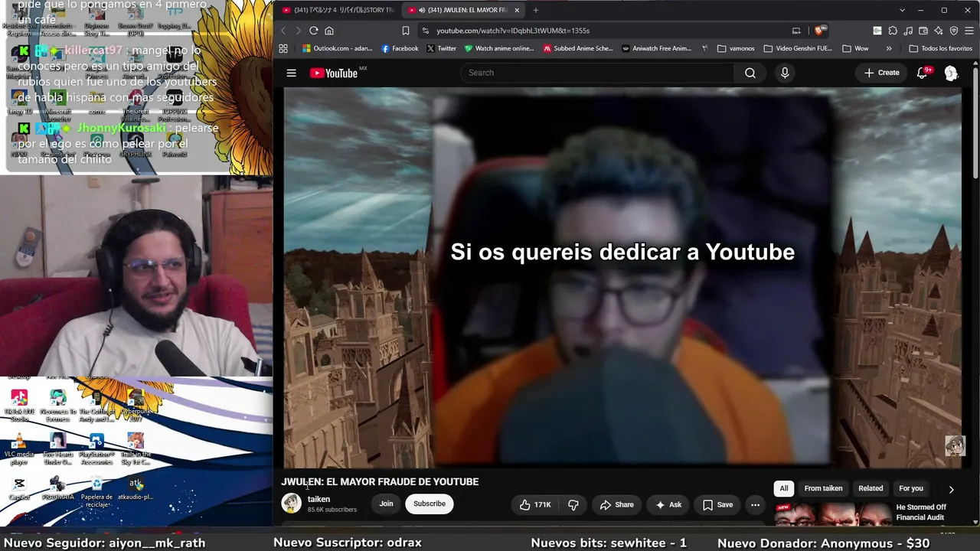Select the Papelera de reciclaje icon
This screenshot has height=551, width=980.
point(96,491)
